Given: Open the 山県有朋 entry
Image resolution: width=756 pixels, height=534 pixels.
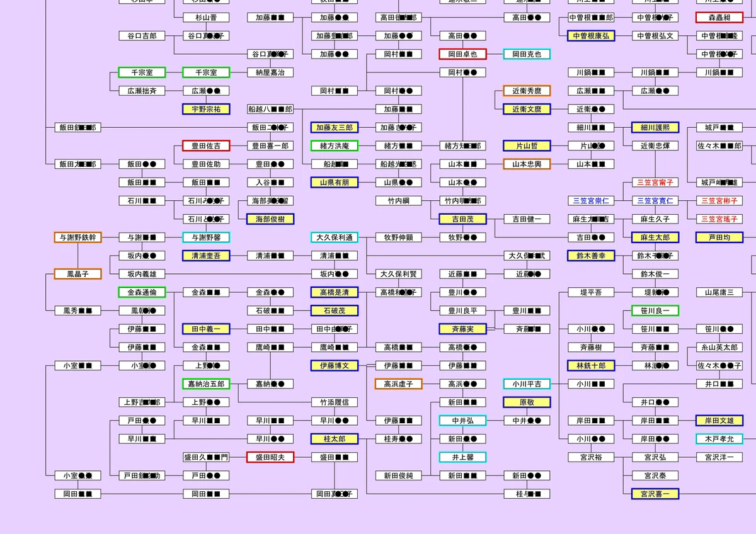Looking at the screenshot, I should point(335,182).
